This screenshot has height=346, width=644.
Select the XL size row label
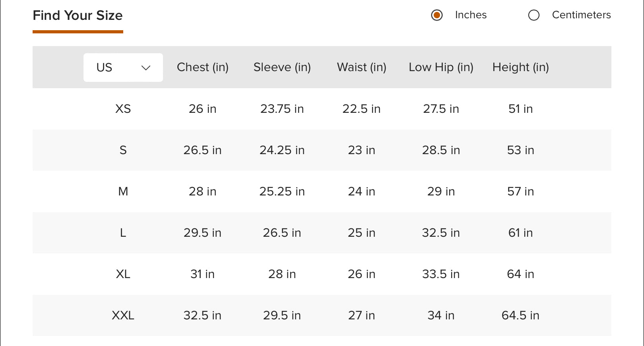[x=123, y=274]
